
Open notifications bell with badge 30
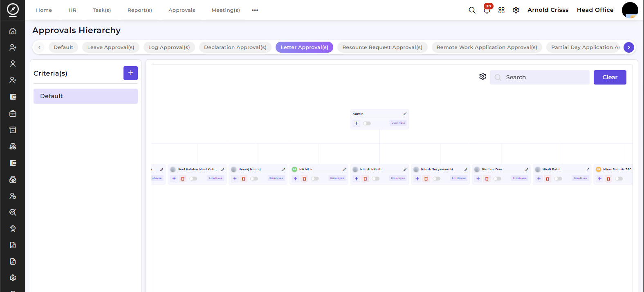pos(487,10)
